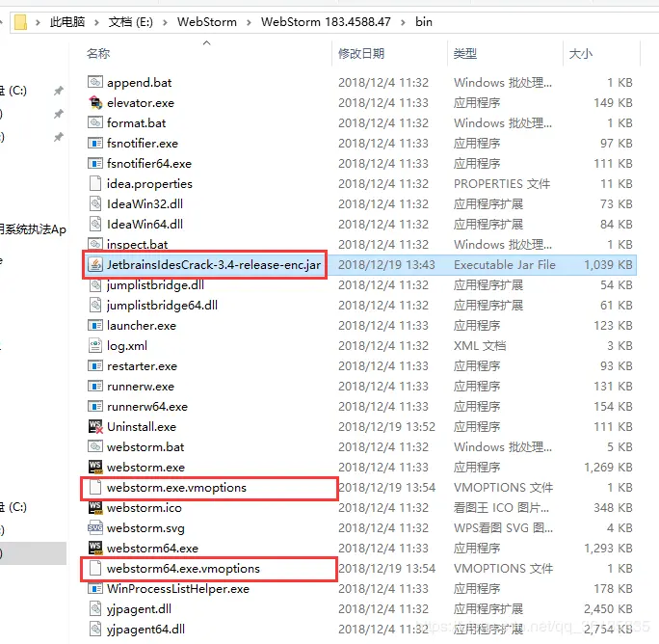Image resolution: width=659 pixels, height=644 pixels.
Task: Select the JetbrainsIdesCrack jar Java icon
Action: [95, 264]
